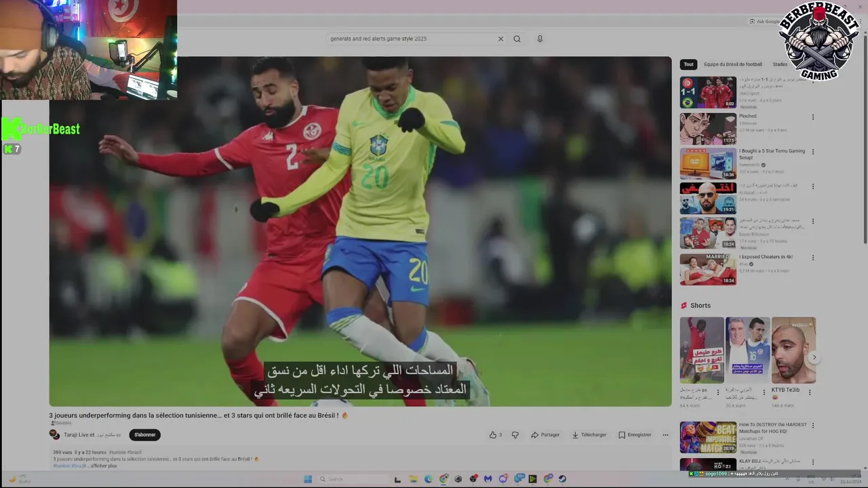Click the 369 vues view count text
Screen dimensions: 868x488
[x=62, y=452]
